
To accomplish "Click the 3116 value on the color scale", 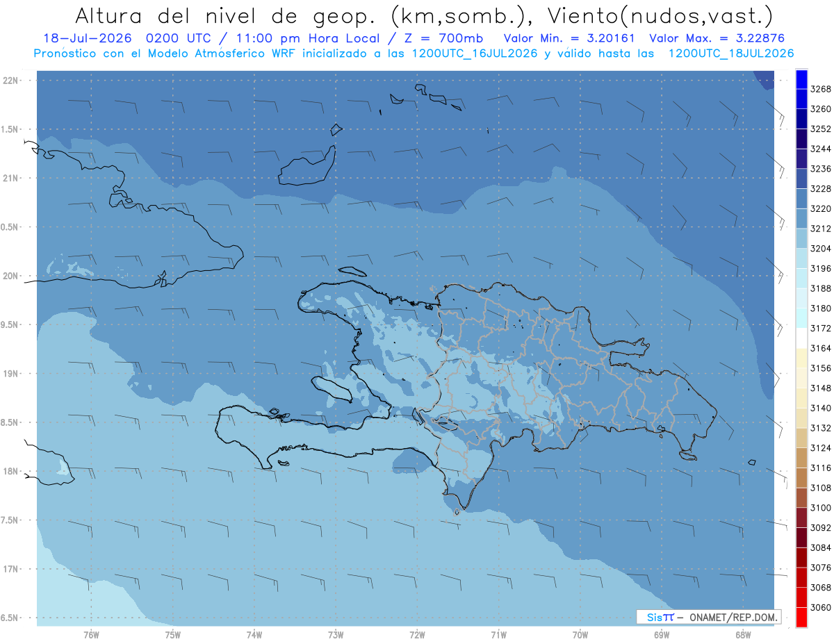I will pos(821,468).
